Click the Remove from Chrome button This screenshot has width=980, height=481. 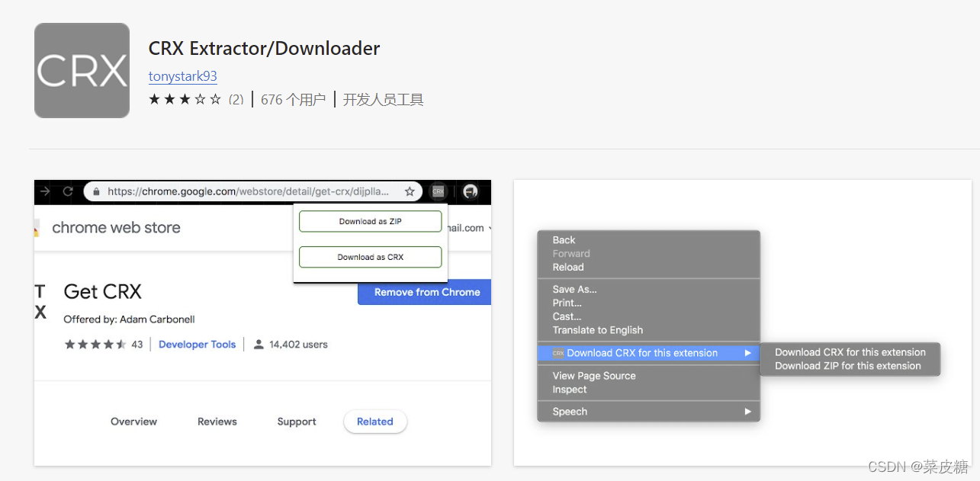pyautogui.click(x=426, y=292)
